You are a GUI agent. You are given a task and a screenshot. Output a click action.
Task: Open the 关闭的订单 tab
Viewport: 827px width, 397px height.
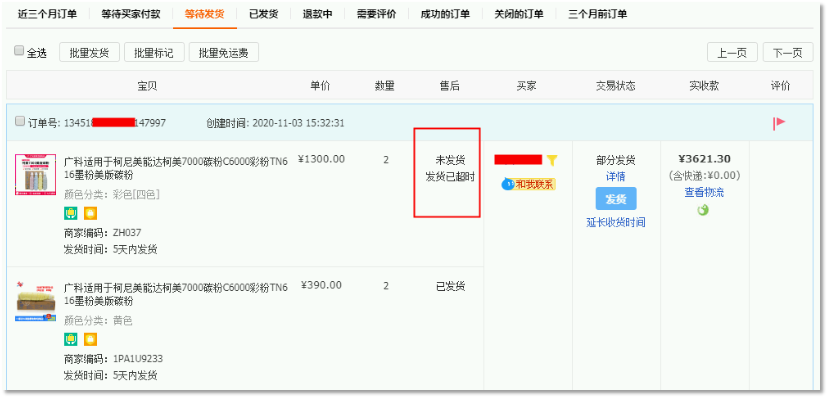pyautogui.click(x=519, y=14)
